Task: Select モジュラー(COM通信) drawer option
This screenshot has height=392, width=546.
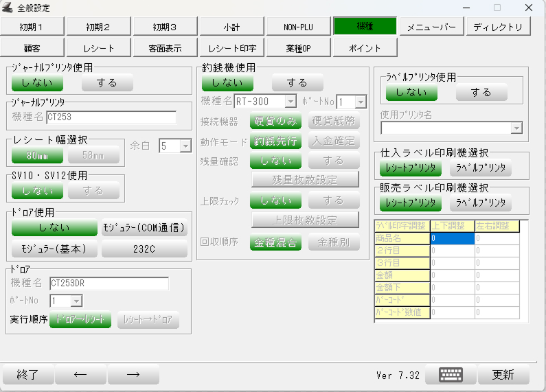Action: 144,228
